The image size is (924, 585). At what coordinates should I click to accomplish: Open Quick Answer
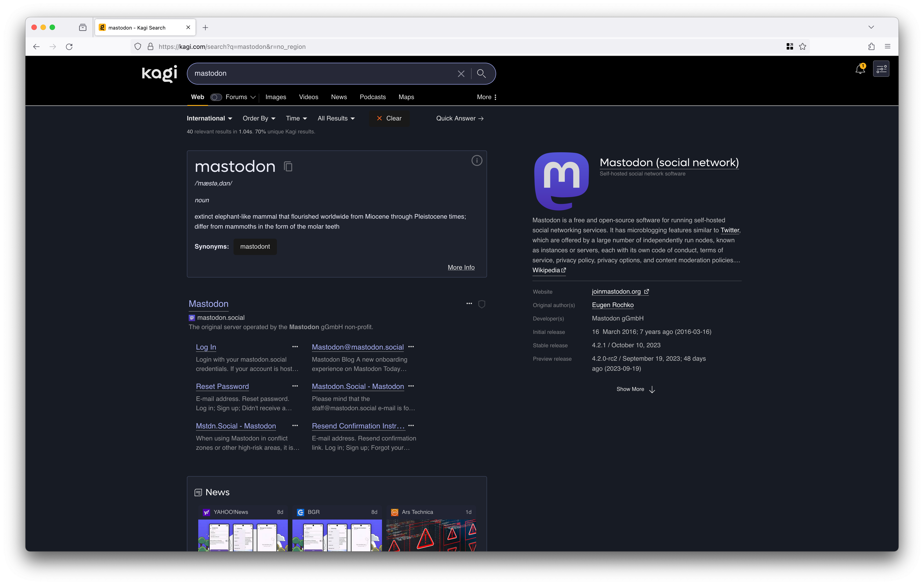(460, 119)
